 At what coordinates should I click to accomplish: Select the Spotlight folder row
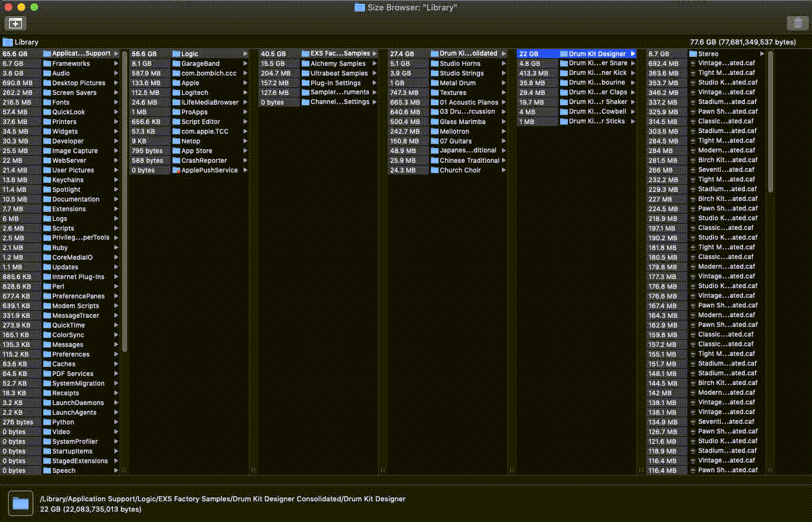pyautogui.click(x=60, y=189)
